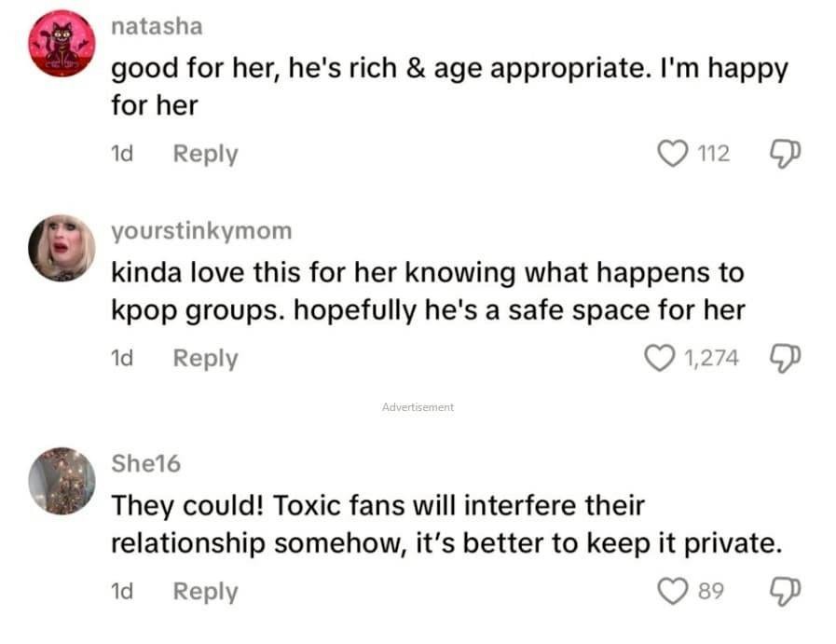Visit the natasha username link

(x=156, y=26)
